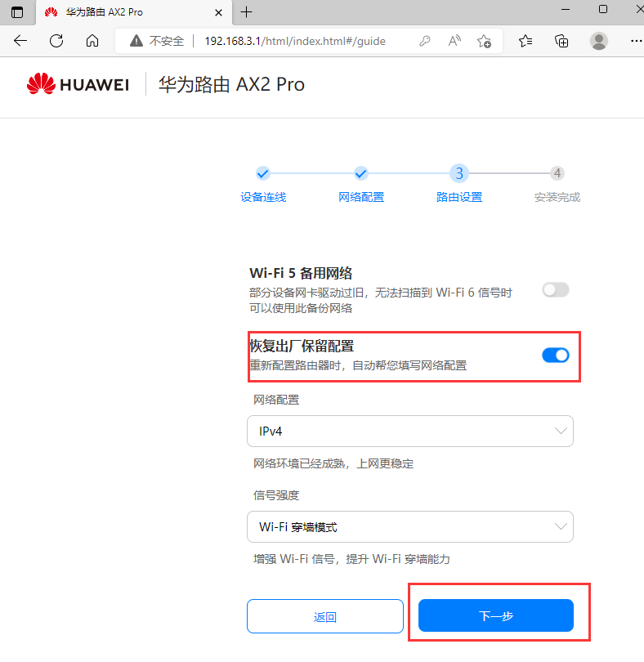
Task: Click the 信号强度 label
Action: click(276, 495)
